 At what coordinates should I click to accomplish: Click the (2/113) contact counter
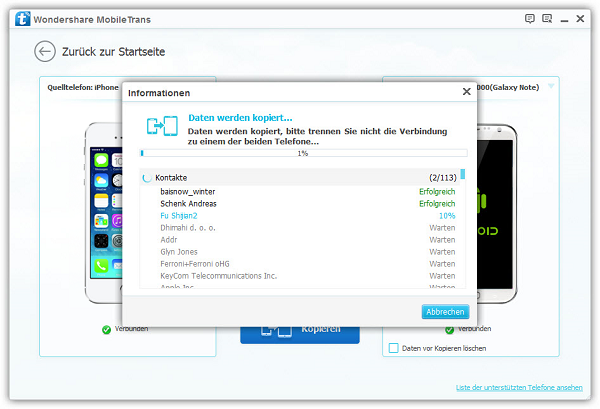pos(443,178)
